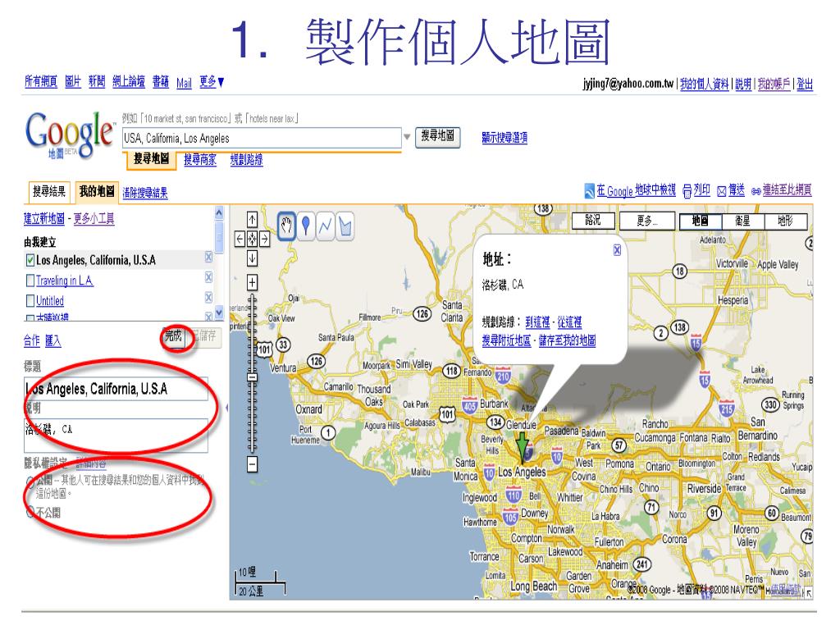Click the 登出 sign out link
Viewport: 840px width, 630px height.
pos(805,84)
